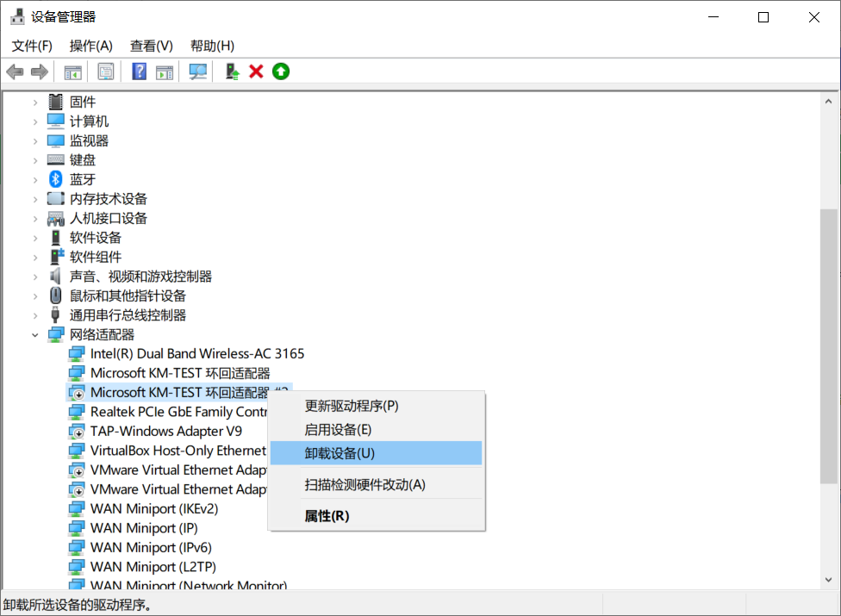Viewport: 841px width, 616px height.
Task: Choose 启用设备(E) from context menu
Action: tap(376, 429)
